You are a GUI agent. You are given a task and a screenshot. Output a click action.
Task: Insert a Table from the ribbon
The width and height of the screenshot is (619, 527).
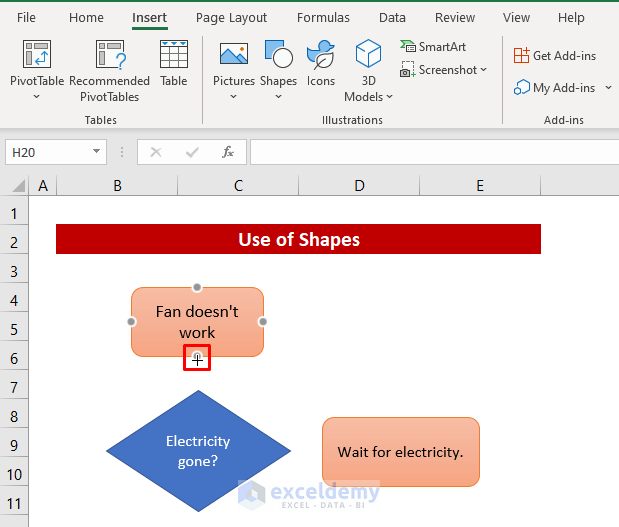pos(174,63)
